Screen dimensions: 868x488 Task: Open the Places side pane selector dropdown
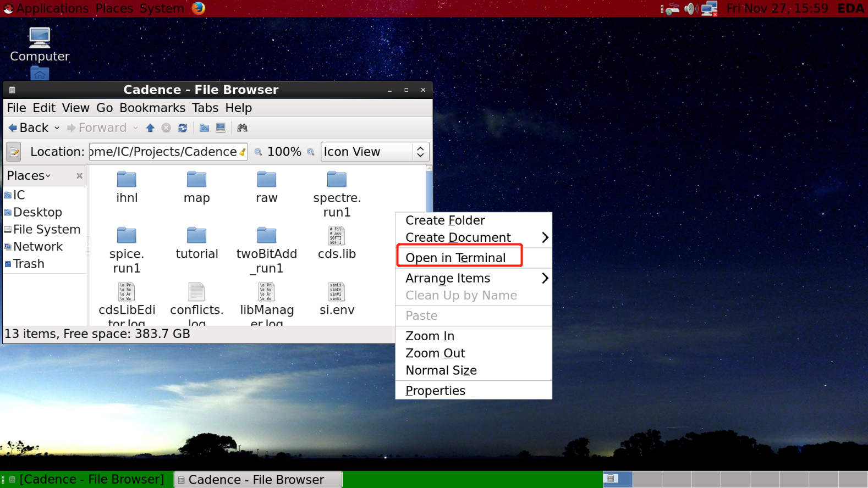click(x=29, y=176)
